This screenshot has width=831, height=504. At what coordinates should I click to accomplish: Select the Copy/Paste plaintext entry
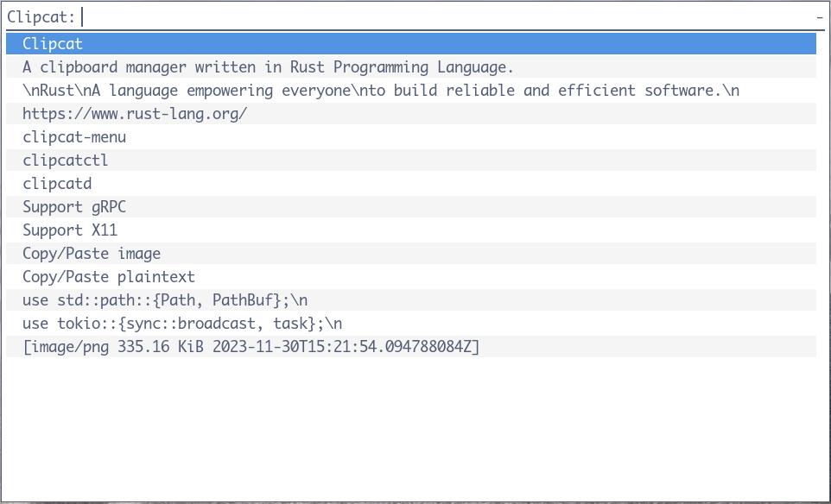coord(410,276)
